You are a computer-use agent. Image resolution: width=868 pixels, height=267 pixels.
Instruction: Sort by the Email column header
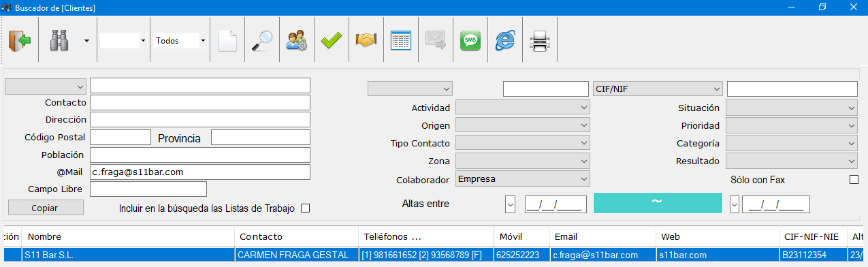pyautogui.click(x=602, y=237)
